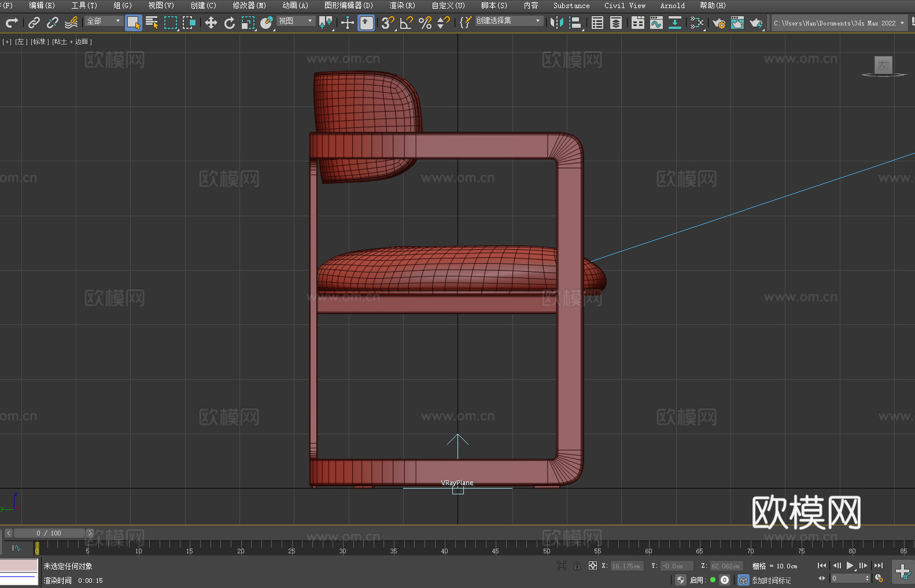The width and height of the screenshot is (915, 588).
Task: Click the time slider next frame arrow
Action: pos(90,533)
